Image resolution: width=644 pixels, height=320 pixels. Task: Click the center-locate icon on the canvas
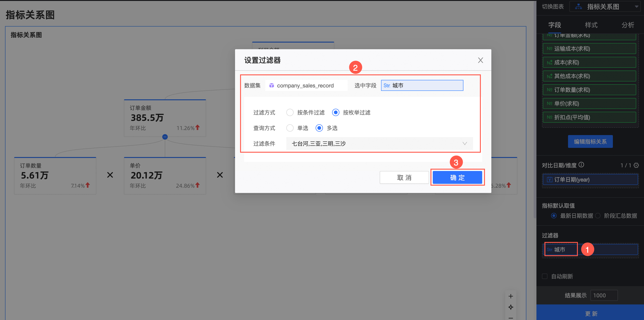pyautogui.click(x=511, y=307)
